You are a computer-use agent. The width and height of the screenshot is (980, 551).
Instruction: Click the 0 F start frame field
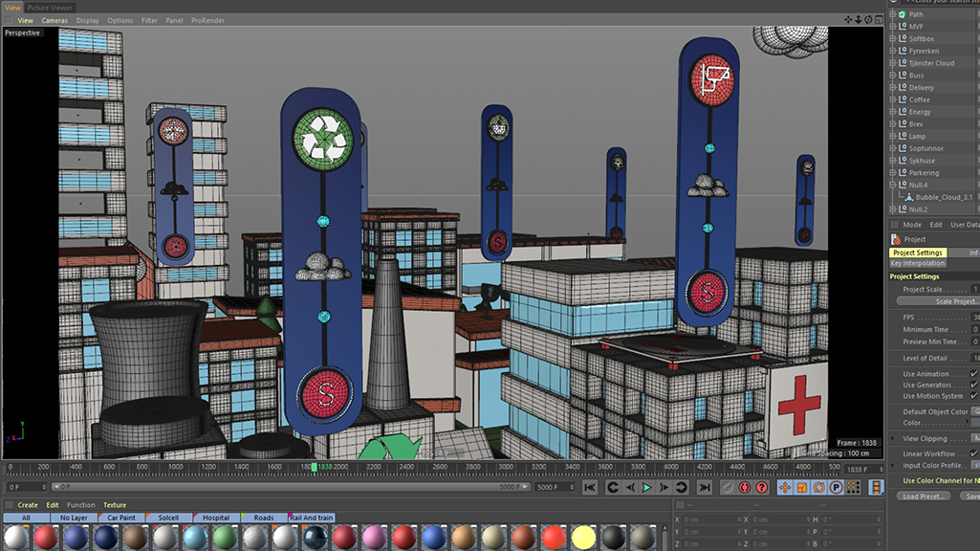[26, 487]
